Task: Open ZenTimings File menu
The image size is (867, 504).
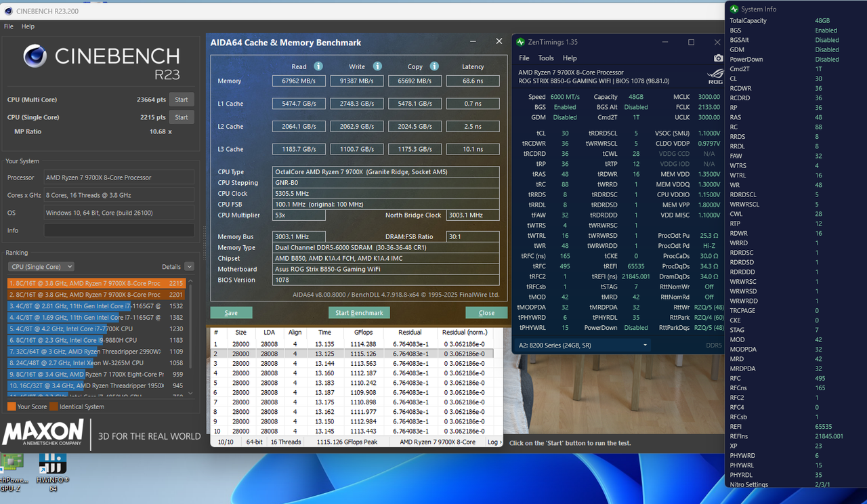Action: [x=524, y=58]
